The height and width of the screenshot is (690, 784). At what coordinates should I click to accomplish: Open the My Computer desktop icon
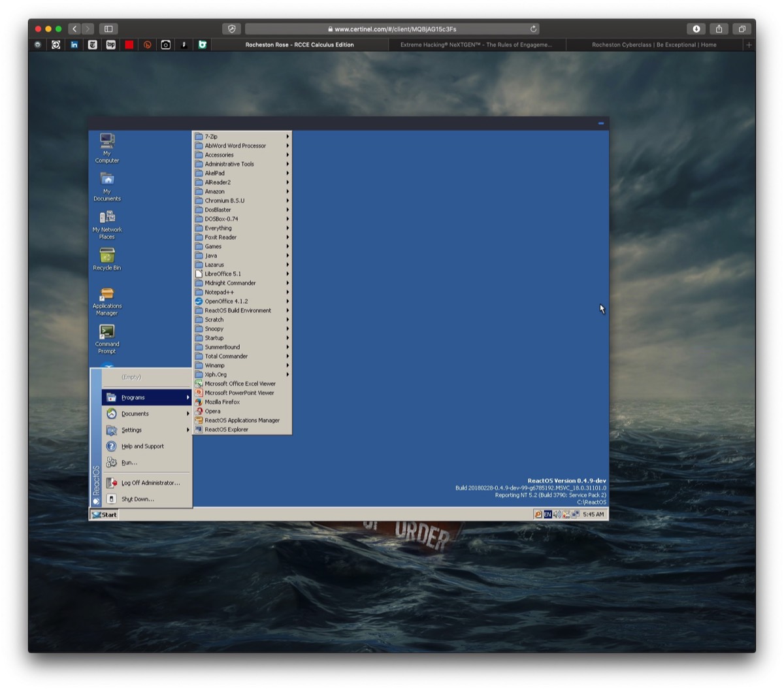(107, 148)
